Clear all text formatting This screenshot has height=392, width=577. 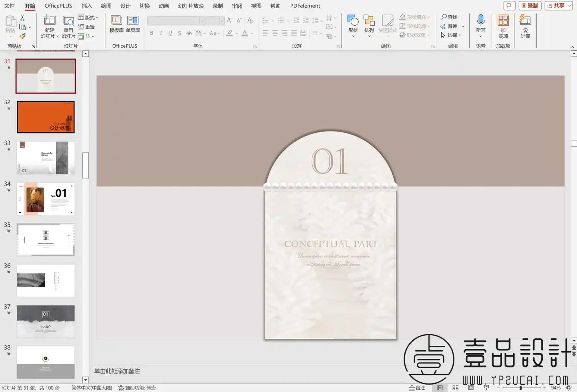(250, 20)
